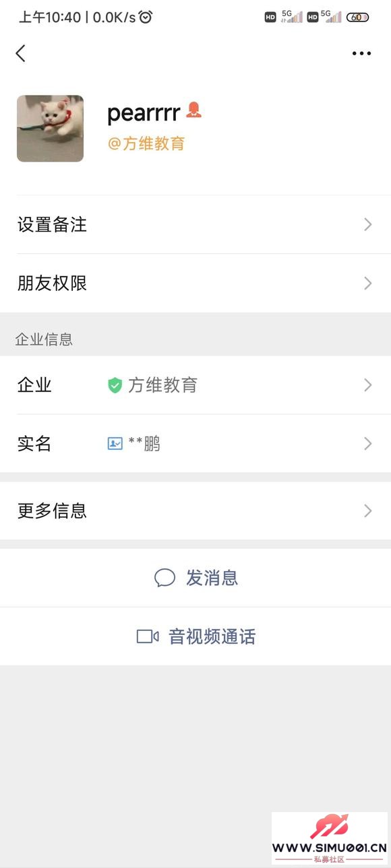The width and height of the screenshot is (391, 868).
Task: Expand the 设置备注 row chevron
Action: click(368, 225)
